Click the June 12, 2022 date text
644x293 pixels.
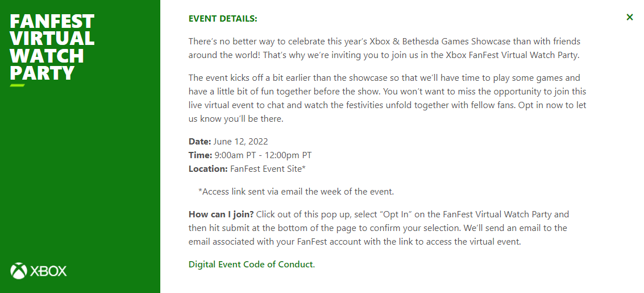(x=240, y=142)
